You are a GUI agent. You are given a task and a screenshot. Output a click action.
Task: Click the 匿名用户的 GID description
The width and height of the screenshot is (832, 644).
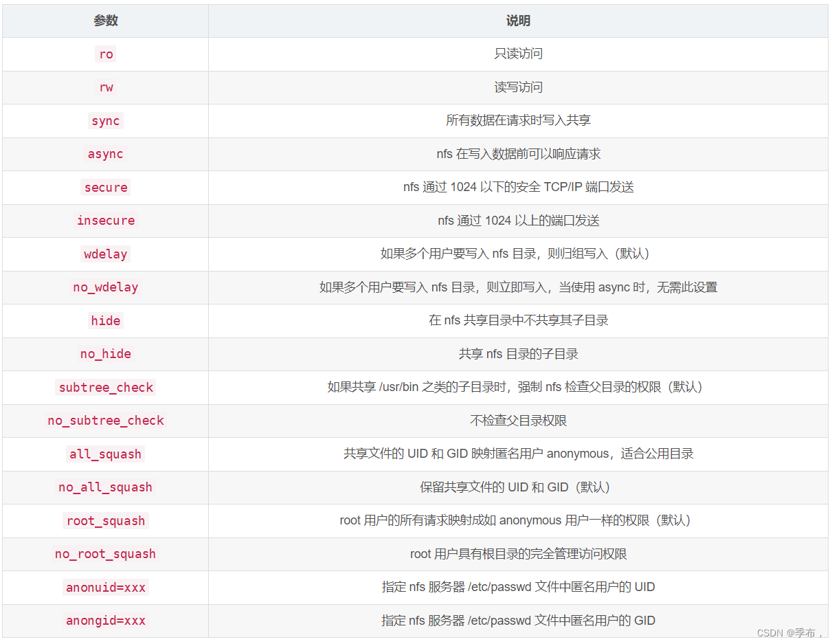click(519, 621)
